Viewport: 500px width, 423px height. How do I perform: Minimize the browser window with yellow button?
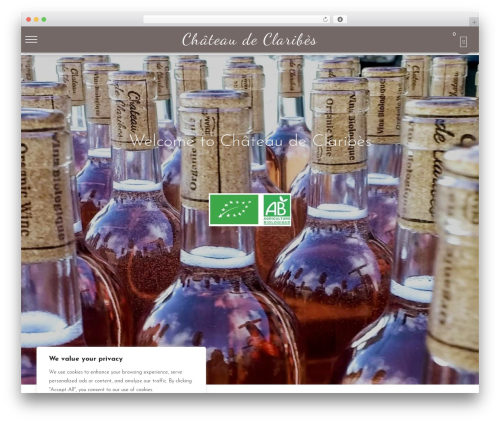36,19
